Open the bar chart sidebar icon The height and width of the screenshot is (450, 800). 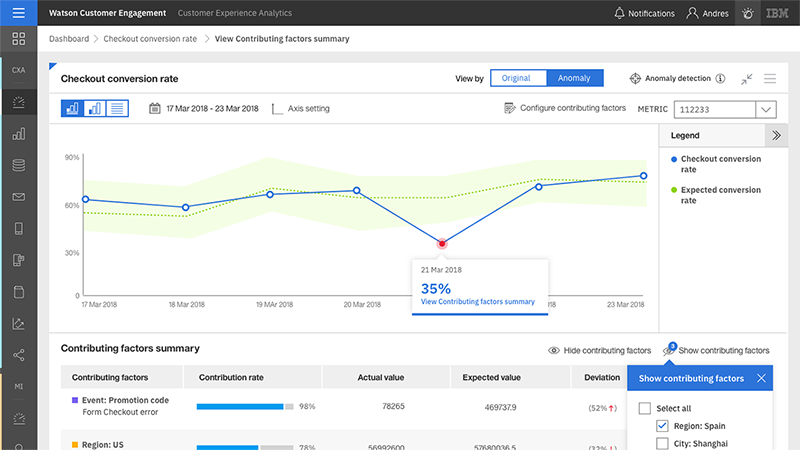18,134
